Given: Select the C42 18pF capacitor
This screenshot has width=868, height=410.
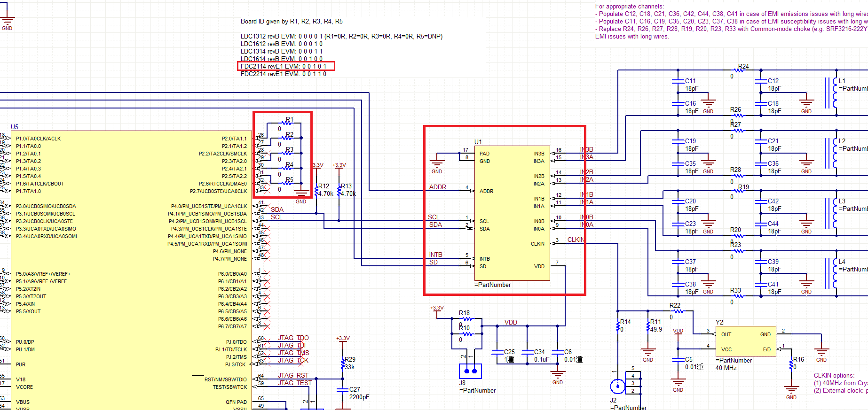Looking at the screenshot, I should tap(761, 201).
